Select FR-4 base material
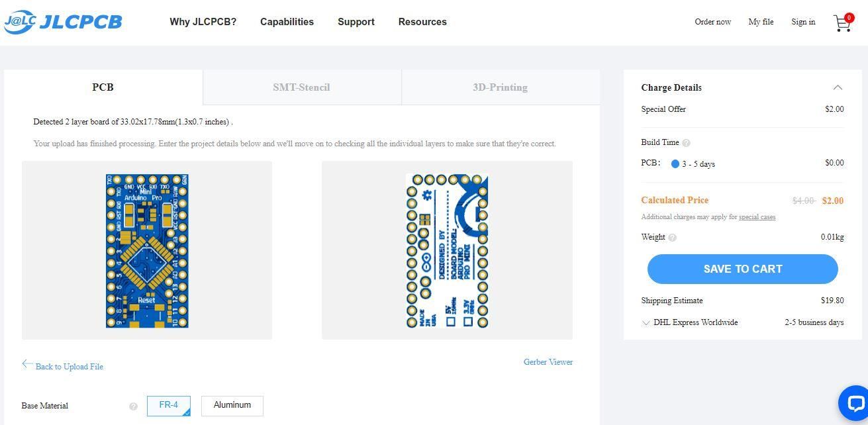 [169, 405]
